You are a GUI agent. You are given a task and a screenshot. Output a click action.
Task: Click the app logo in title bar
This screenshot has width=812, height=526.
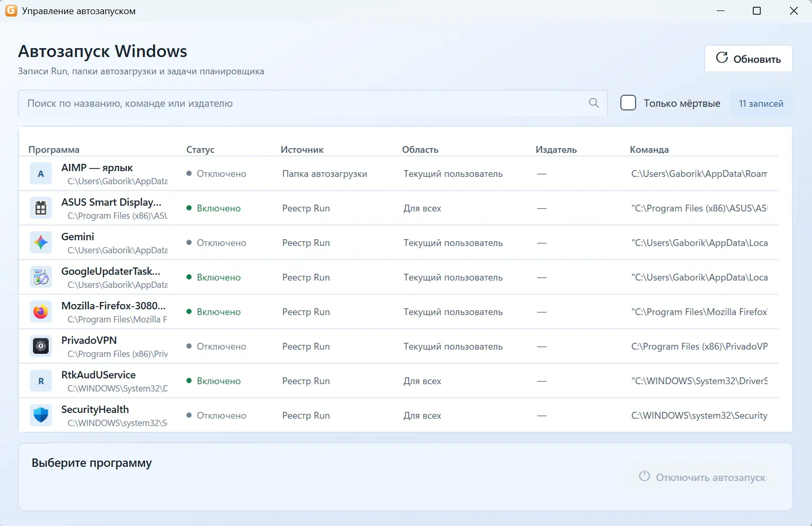point(11,10)
